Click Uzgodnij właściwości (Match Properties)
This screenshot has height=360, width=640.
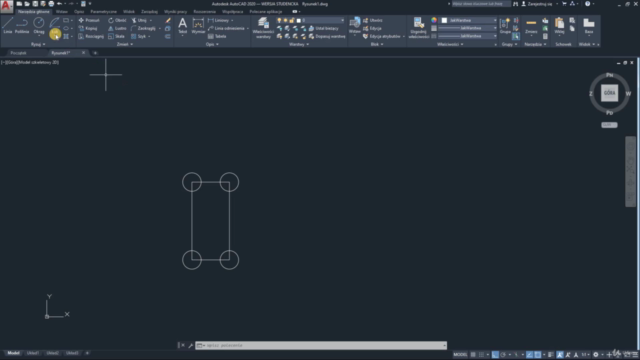pos(418,28)
